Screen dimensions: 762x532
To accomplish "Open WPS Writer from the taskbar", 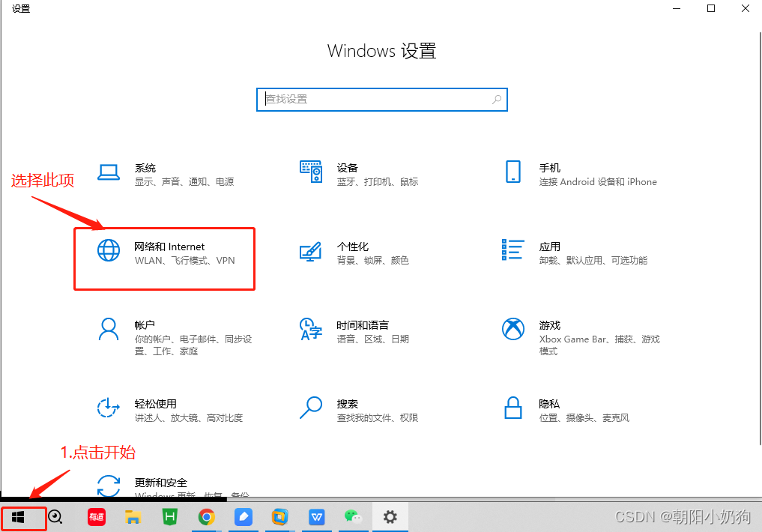I will [x=317, y=517].
